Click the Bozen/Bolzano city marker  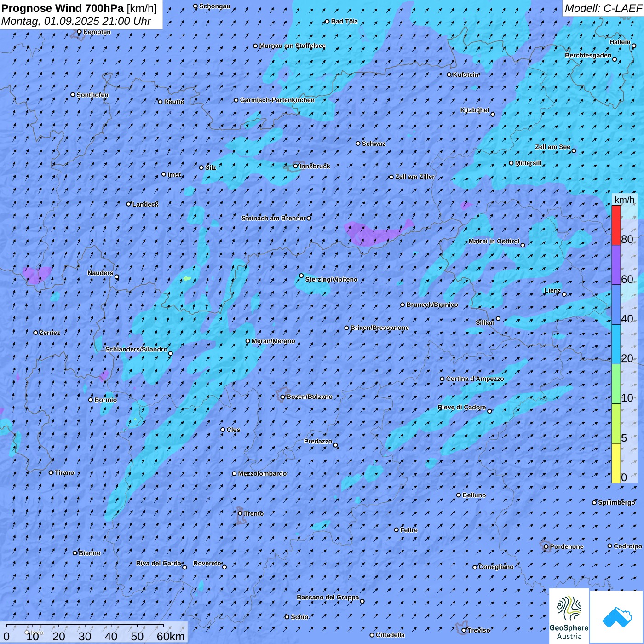click(x=282, y=397)
